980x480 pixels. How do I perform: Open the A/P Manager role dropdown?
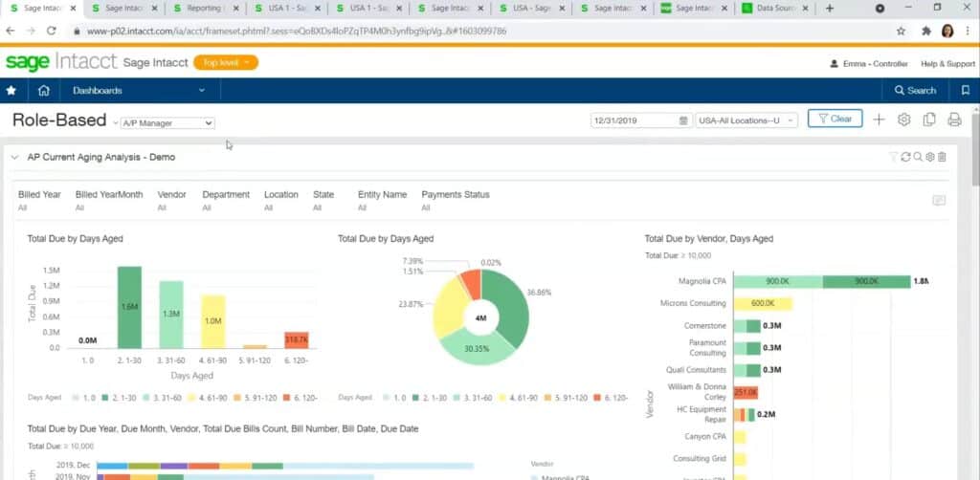167,123
